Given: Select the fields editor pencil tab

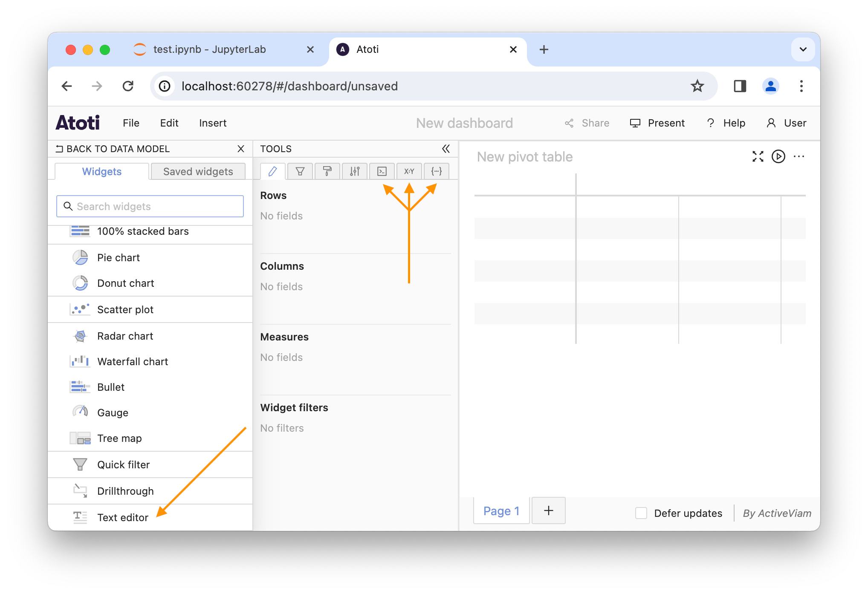Looking at the screenshot, I should point(272,171).
